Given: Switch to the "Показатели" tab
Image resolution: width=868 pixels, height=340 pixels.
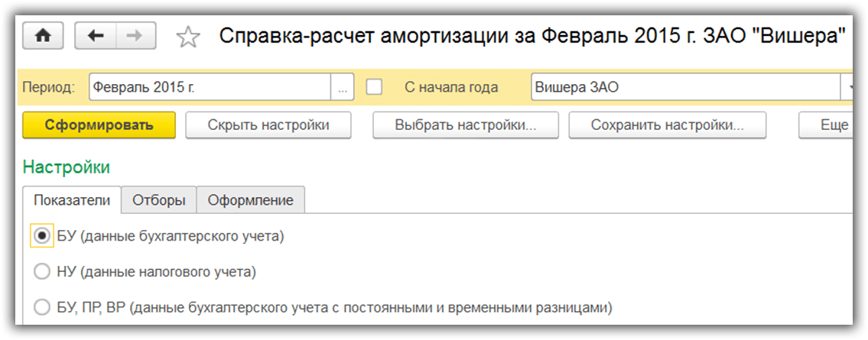Looking at the screenshot, I should tap(73, 200).
